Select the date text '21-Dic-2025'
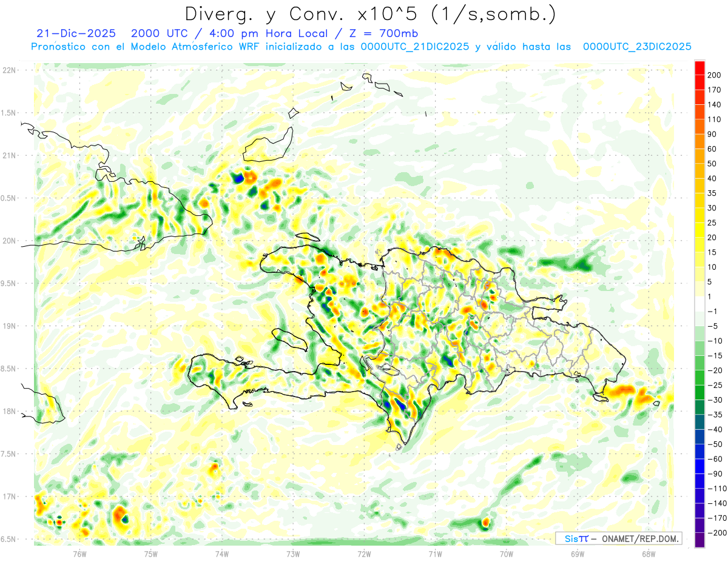Viewport: 728px width, 562px height. tap(76, 33)
